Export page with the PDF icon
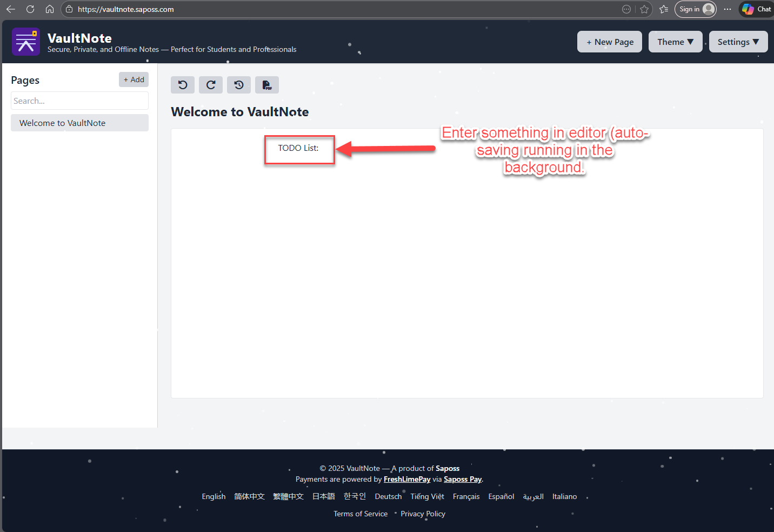 pos(267,85)
